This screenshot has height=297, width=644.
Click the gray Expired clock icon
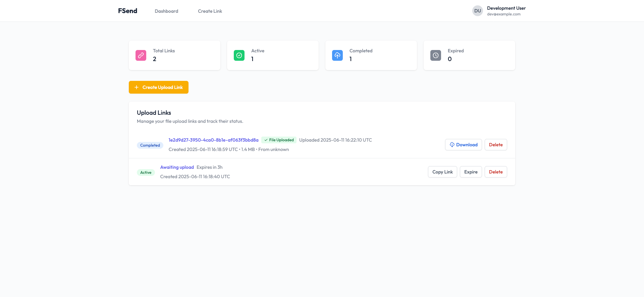(436, 55)
